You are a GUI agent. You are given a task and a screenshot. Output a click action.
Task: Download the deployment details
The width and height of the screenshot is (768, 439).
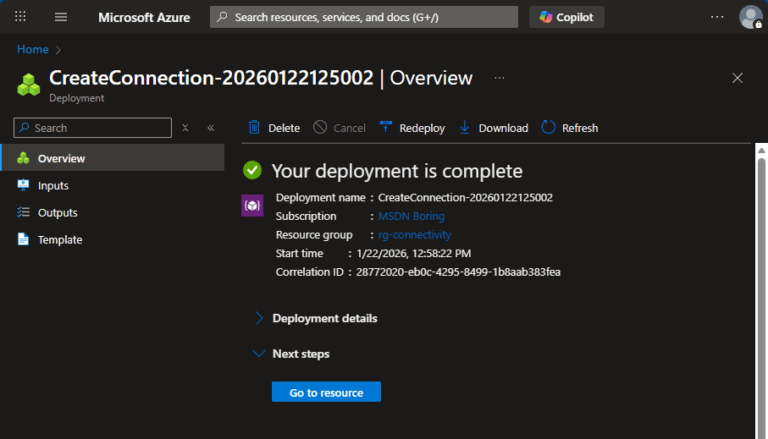point(494,128)
